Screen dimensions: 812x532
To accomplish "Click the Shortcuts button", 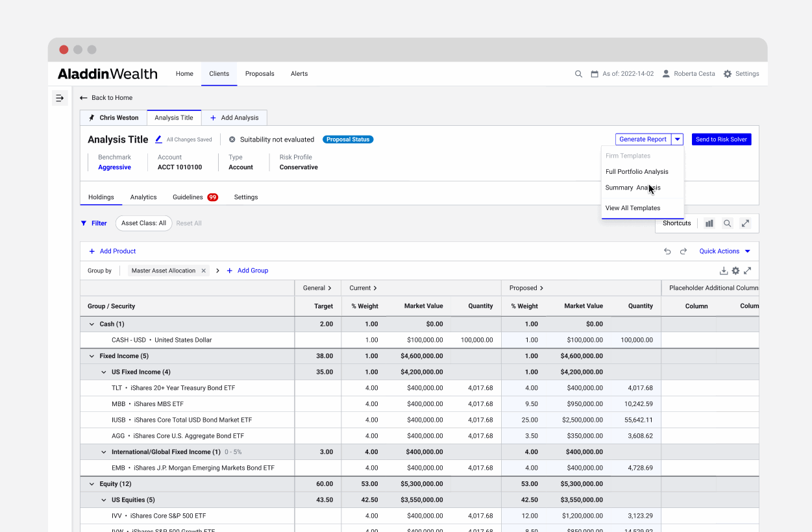I will [x=677, y=223].
